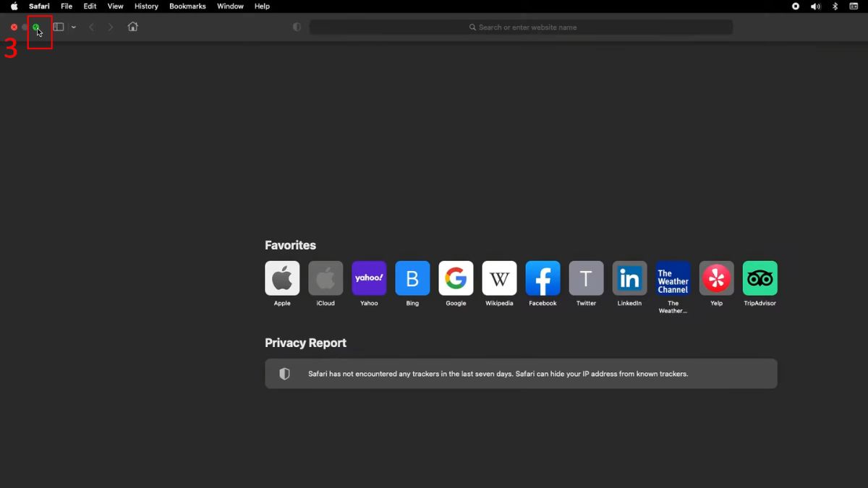
Task: Click the Favorites heading
Action: (290, 245)
